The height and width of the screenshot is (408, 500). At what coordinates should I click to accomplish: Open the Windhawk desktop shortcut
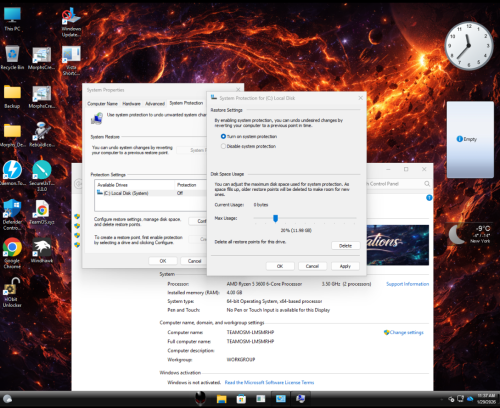(x=42, y=250)
